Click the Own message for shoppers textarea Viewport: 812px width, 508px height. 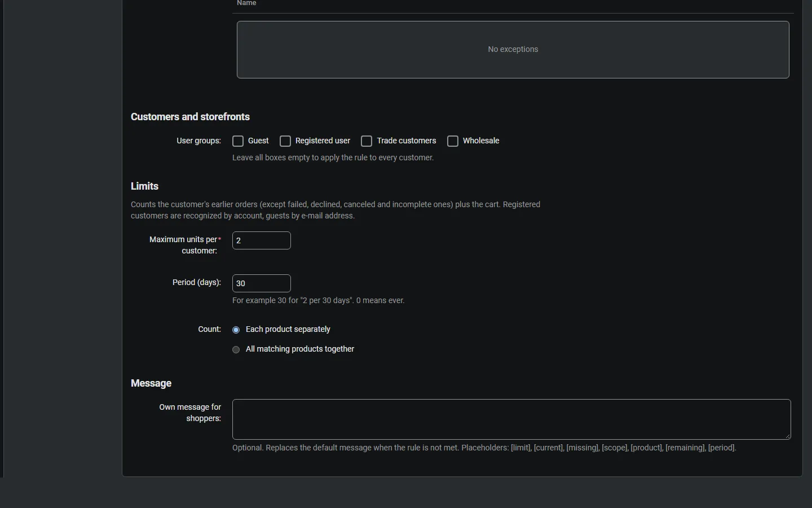pos(511,419)
